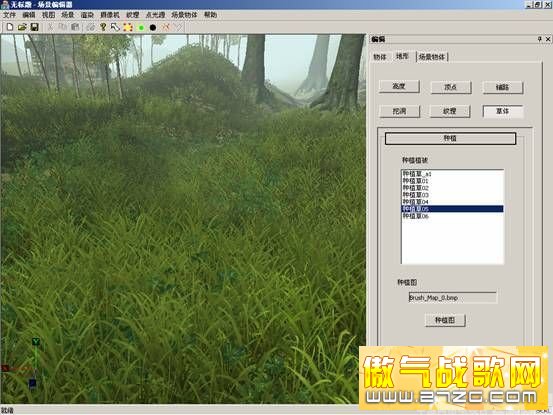The image size is (553, 415).
Task: Click the 高度 terrain button
Action: (x=399, y=86)
